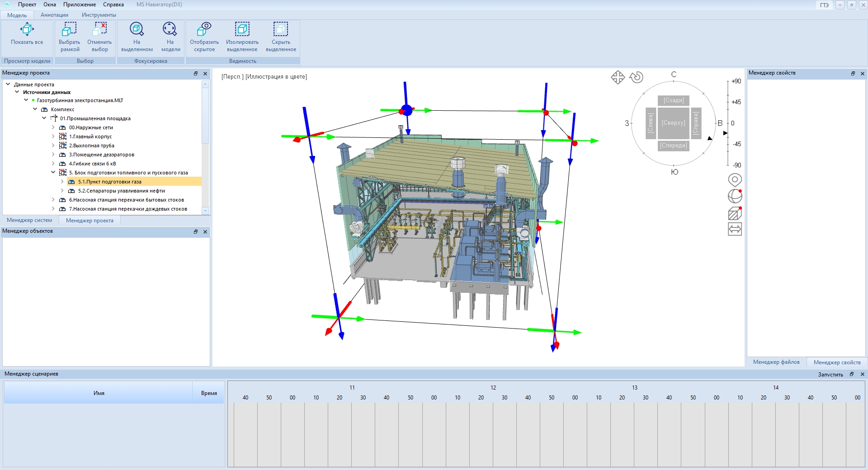Hide selected objects (Скрыть выделенное)
Screen dimensions: 868x470
pyautogui.click(x=281, y=30)
